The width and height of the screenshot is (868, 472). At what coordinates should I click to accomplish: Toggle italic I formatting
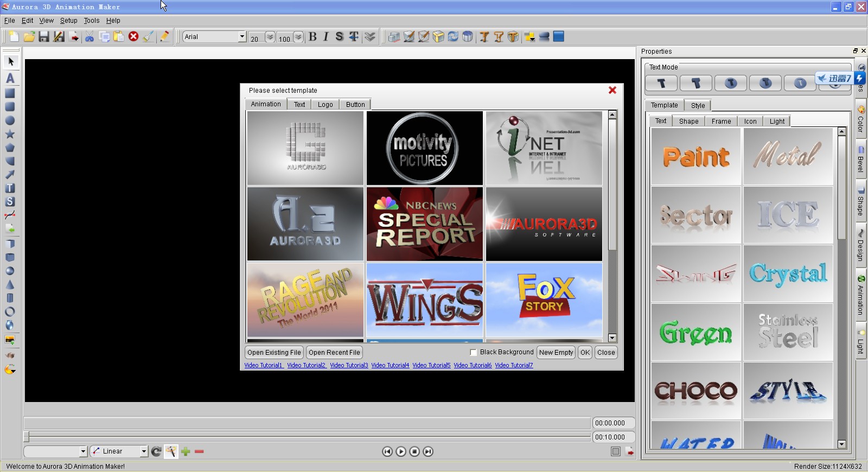[x=326, y=36]
